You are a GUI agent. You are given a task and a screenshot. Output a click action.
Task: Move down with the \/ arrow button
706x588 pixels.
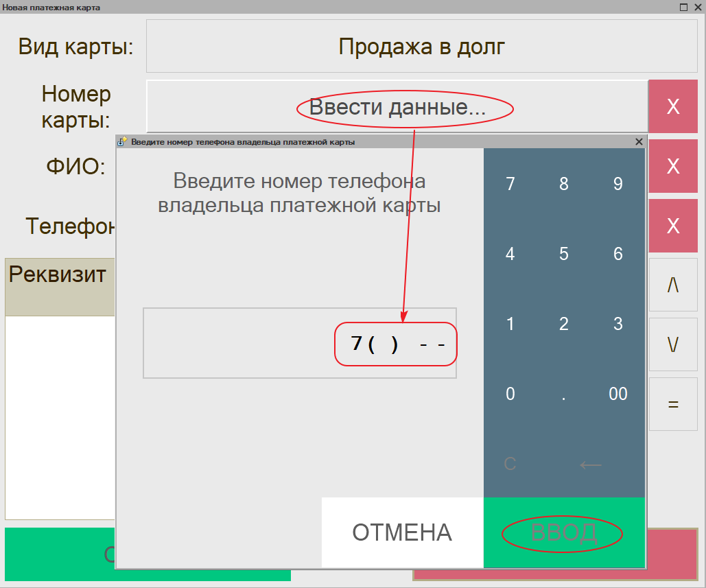(673, 344)
